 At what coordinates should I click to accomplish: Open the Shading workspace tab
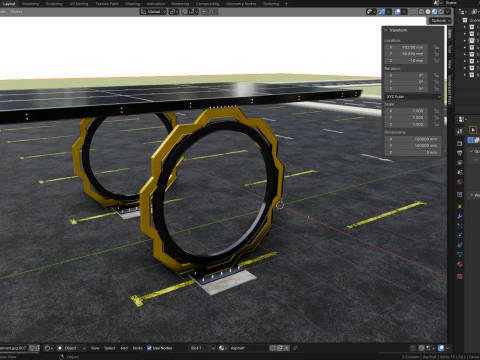(132, 4)
